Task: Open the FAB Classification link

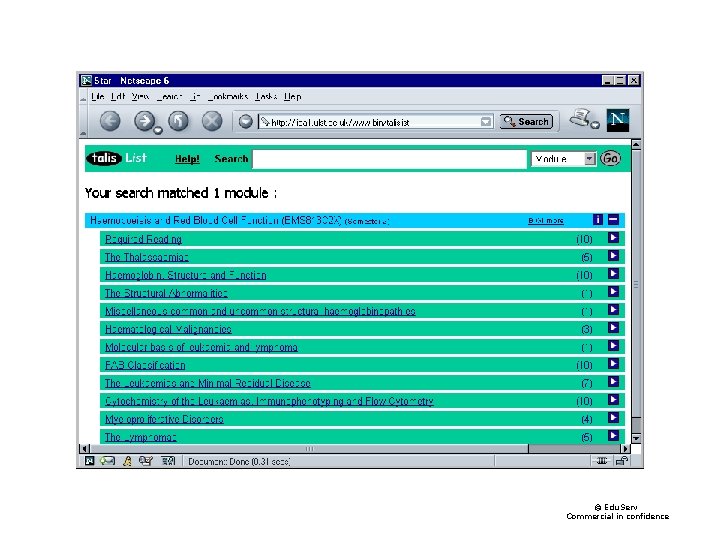Action: pyautogui.click(x=145, y=365)
